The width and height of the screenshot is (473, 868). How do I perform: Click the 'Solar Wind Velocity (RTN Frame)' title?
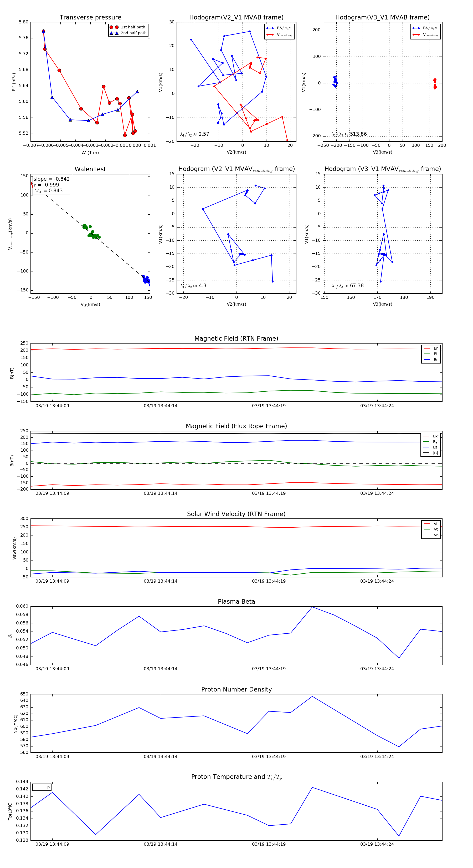coord(236,514)
